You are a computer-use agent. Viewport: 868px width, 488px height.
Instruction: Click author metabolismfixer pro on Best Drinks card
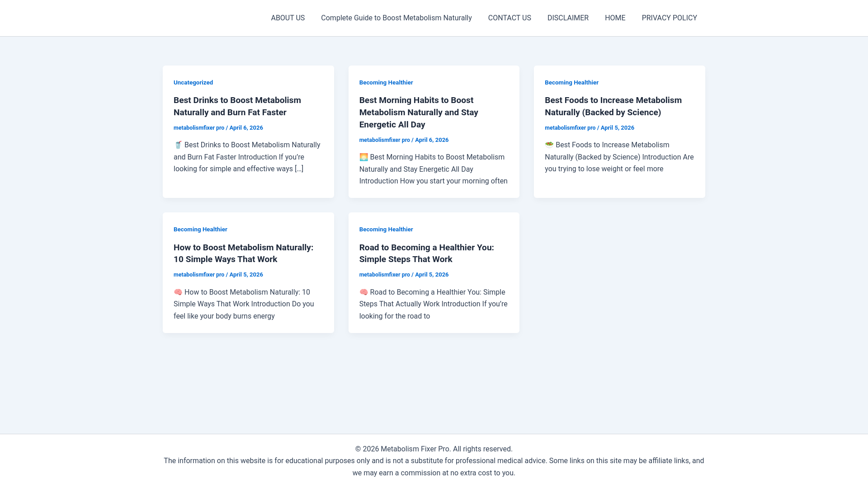199,128
